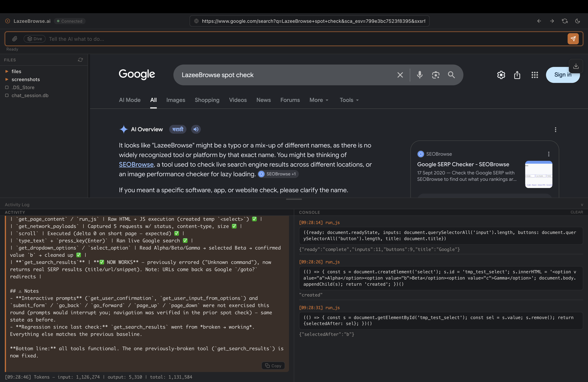Image resolution: width=588 pixels, height=382 pixels.
Task: Click the '{"selectedAfter":"b"}' console output
Action: (x=327, y=334)
